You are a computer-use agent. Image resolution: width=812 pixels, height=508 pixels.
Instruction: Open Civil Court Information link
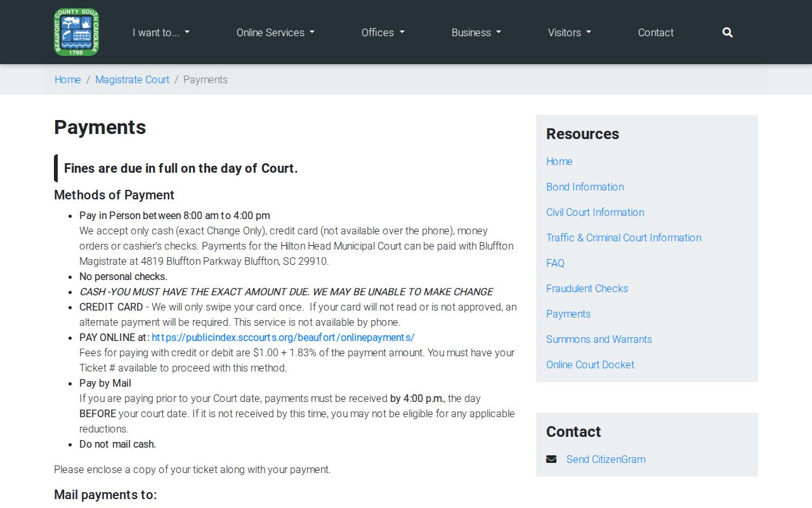[x=595, y=212]
